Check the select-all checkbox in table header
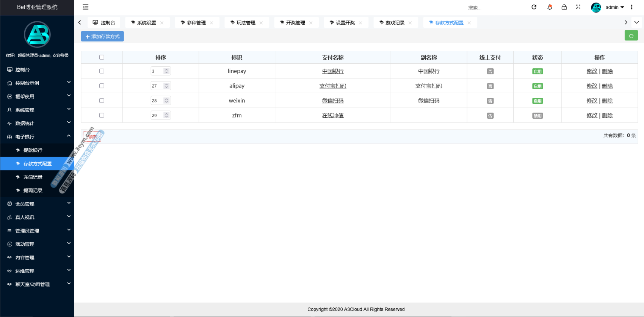Image resolution: width=644 pixels, height=317 pixels. point(102,57)
